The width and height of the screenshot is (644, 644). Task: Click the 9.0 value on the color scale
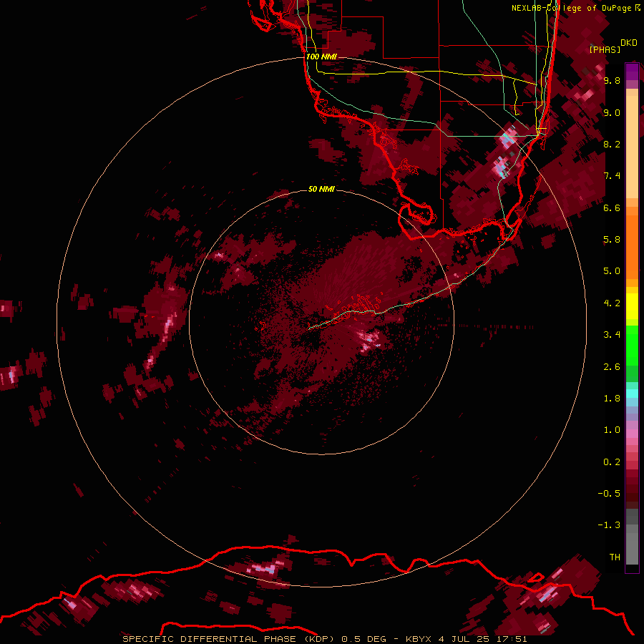tap(612, 112)
